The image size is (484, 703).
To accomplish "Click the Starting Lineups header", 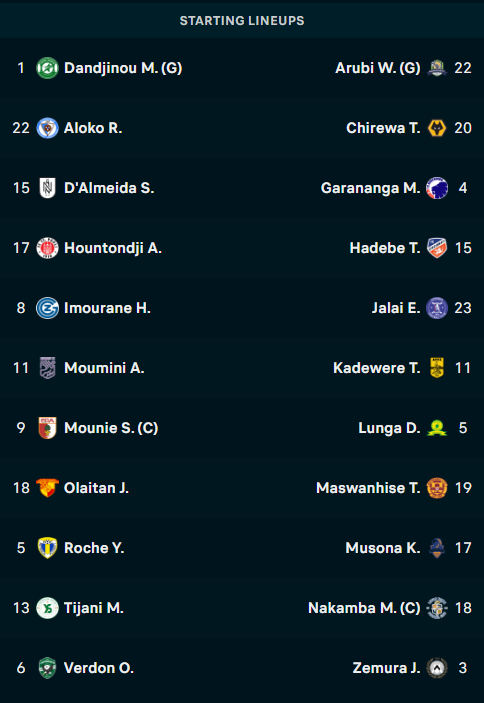I will tap(242, 21).
